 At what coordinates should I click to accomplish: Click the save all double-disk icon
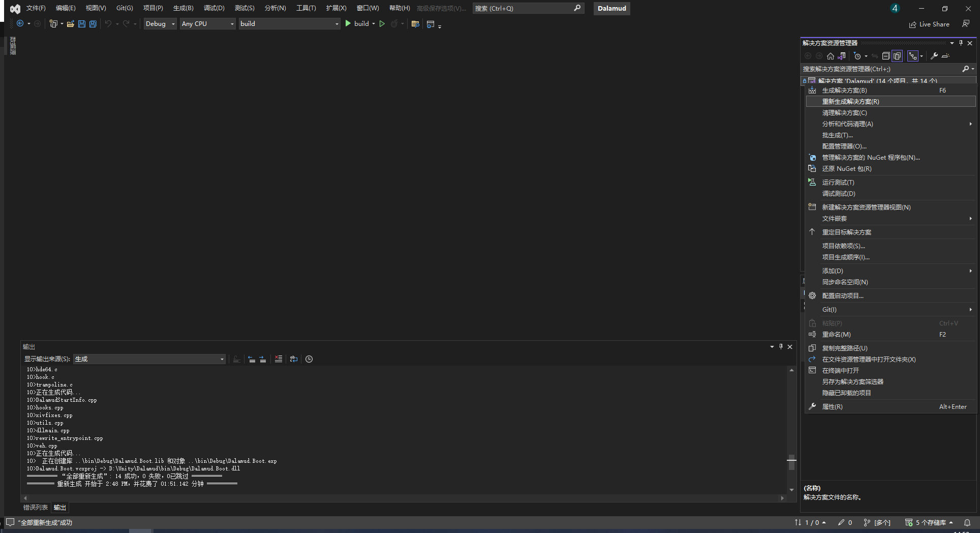[93, 24]
